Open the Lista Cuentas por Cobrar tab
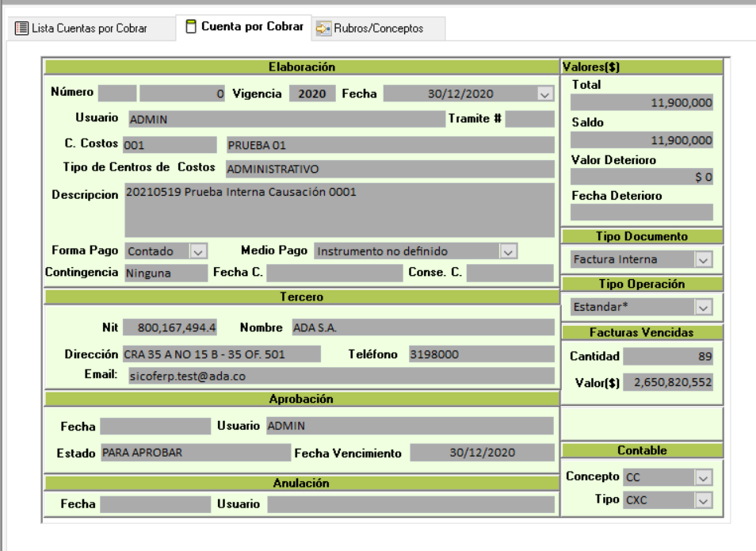The image size is (756, 551). point(89,29)
